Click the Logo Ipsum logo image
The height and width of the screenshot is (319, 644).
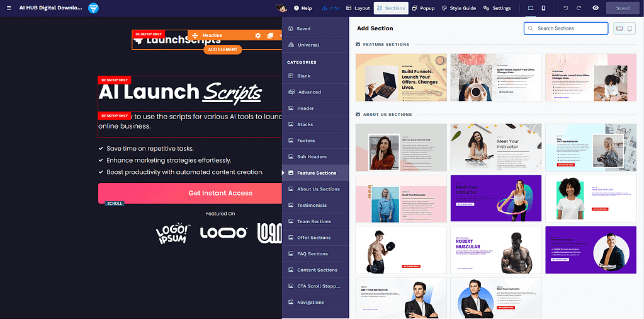173,233
